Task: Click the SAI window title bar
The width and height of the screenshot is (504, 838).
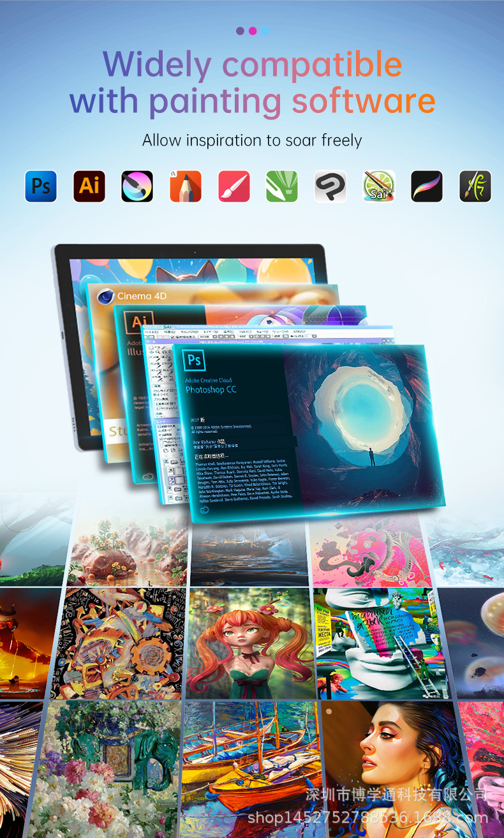Action: click(x=268, y=326)
